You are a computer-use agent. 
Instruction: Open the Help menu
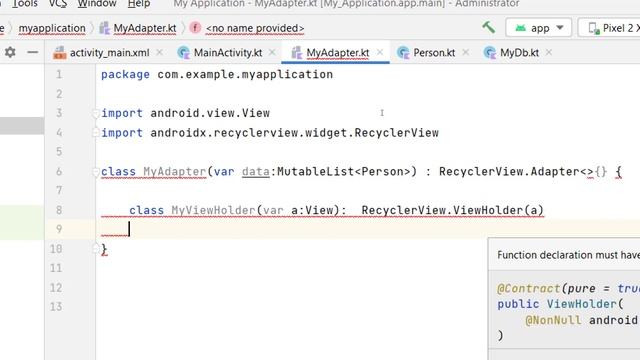click(x=139, y=4)
